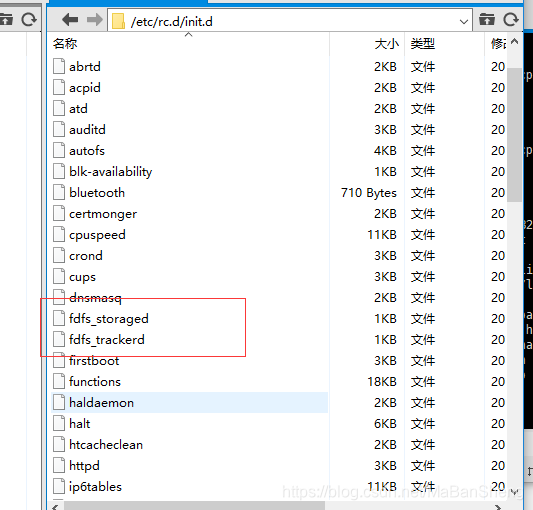Click the file icon next to cpuspeed
Image resolution: width=533 pixels, height=510 pixels.
pos(59,234)
